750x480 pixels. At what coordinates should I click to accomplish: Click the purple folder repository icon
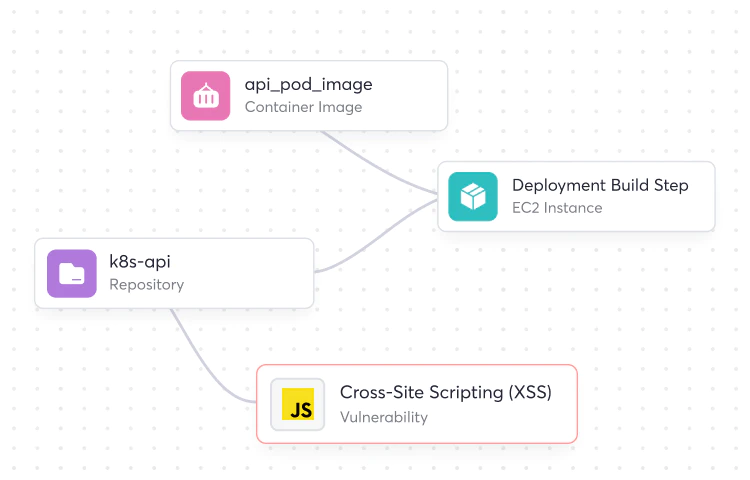pyautogui.click(x=72, y=273)
